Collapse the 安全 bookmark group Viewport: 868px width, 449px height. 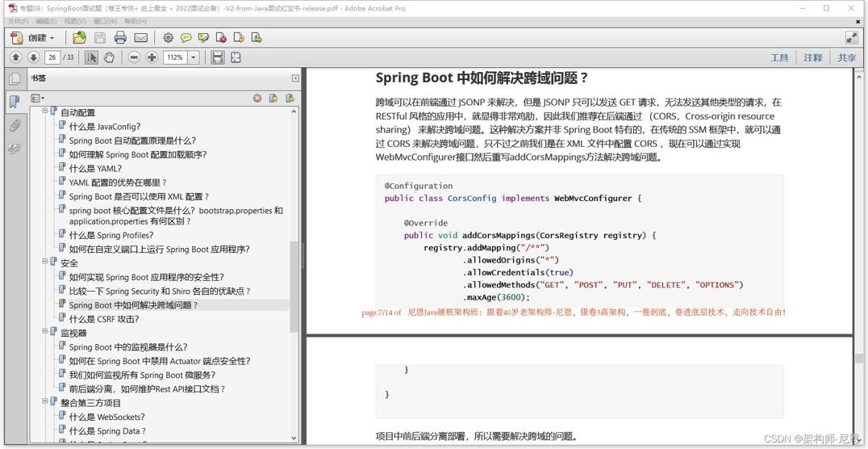coord(45,261)
